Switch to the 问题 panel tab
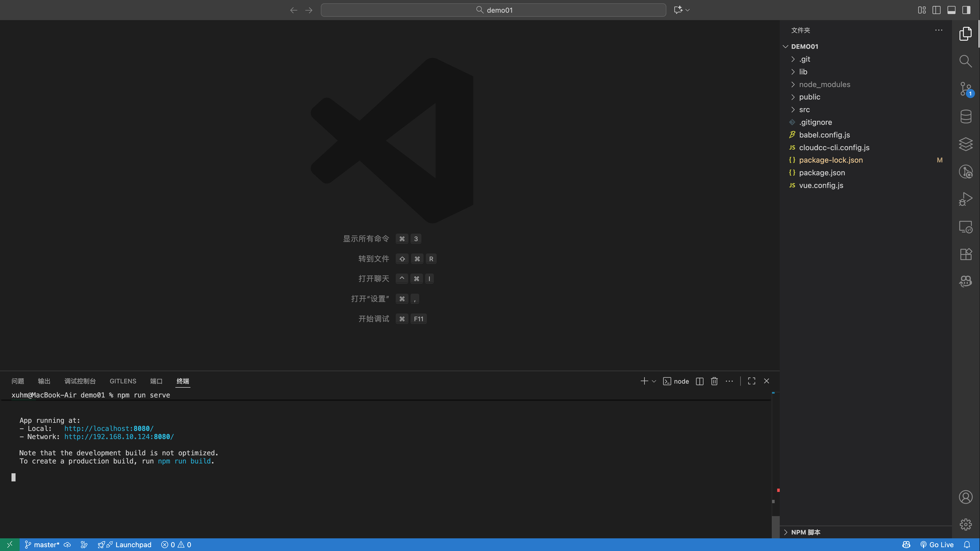Screen dimensions: 980x551 18,381
